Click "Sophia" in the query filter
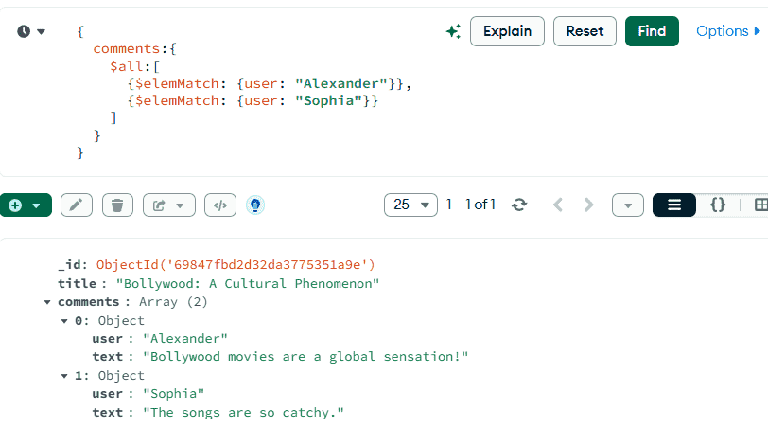768x428 pixels. pos(329,101)
